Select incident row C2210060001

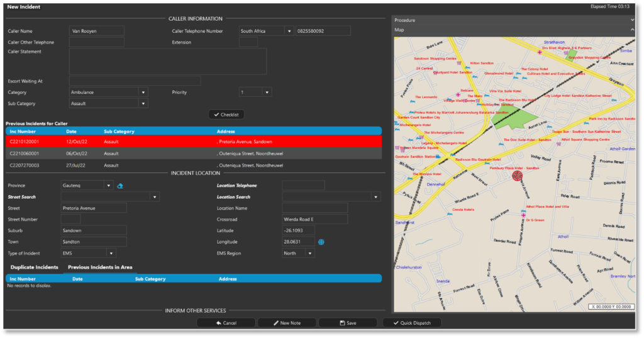pyautogui.click(x=194, y=154)
